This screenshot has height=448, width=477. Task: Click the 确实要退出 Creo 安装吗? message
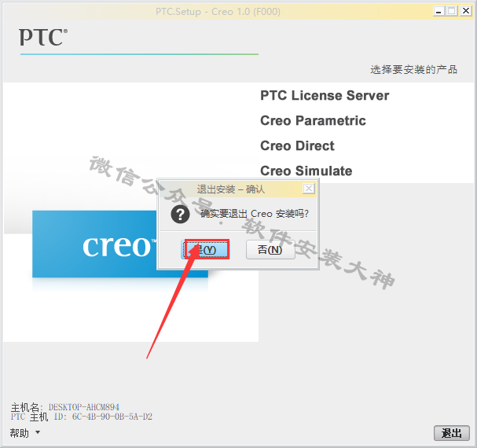255,214
